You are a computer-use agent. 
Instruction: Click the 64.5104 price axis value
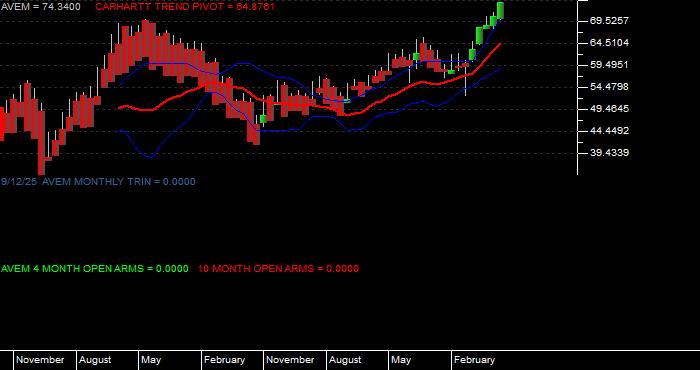609,43
